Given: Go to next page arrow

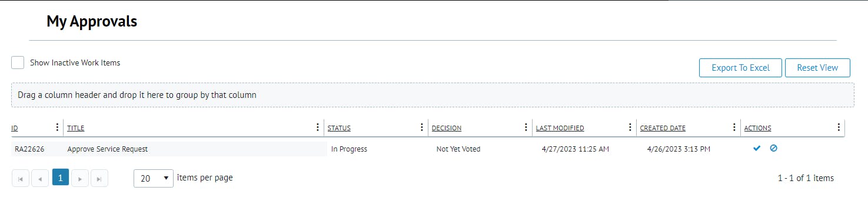Looking at the screenshot, I should pyautogui.click(x=80, y=178).
